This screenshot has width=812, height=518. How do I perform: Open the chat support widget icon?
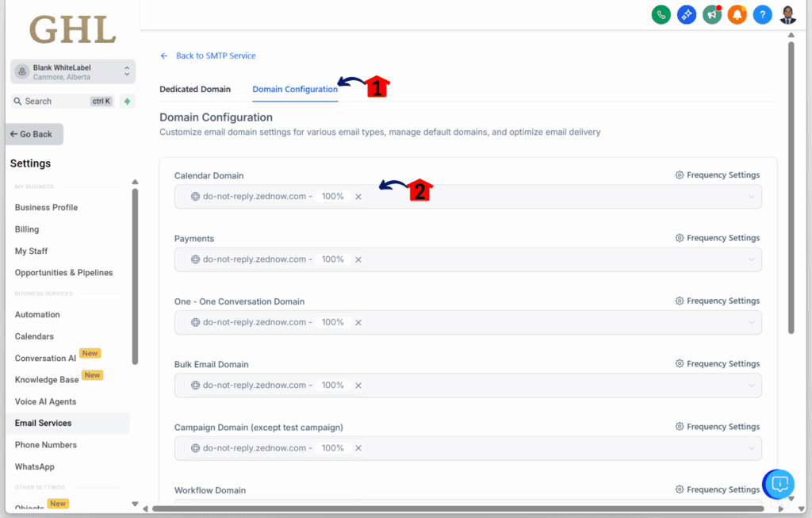[x=779, y=485]
